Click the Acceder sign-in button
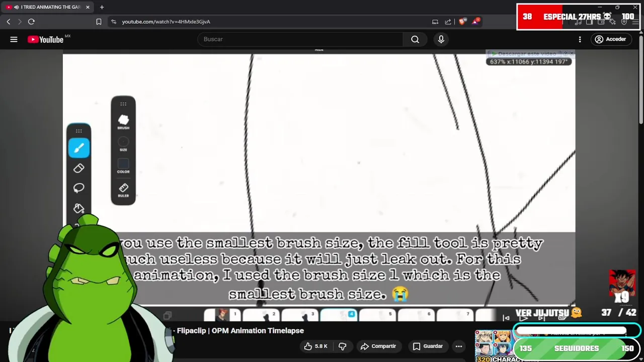Screen dimensions: 644x362 click(x=610, y=39)
